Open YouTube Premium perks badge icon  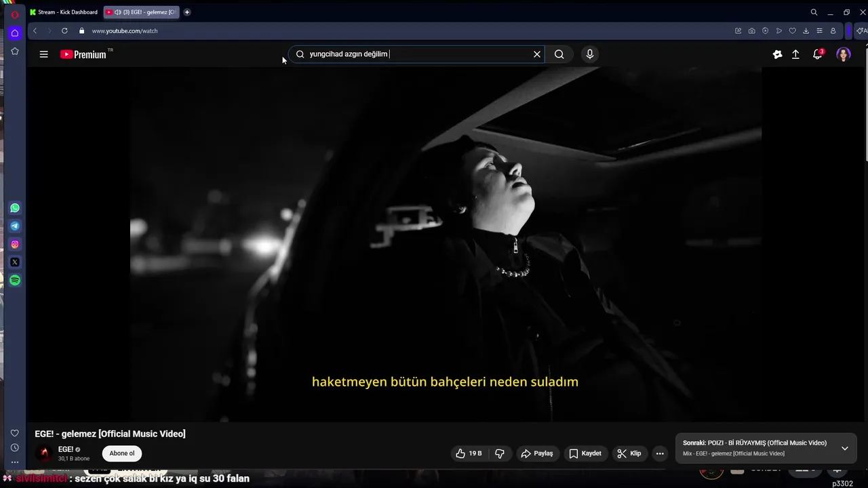(777, 54)
